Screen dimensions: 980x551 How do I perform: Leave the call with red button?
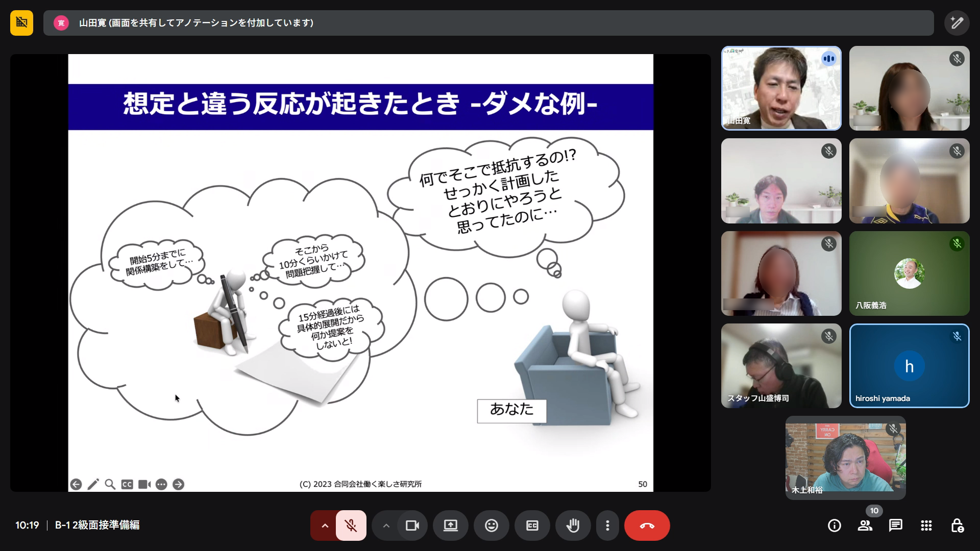[647, 525]
